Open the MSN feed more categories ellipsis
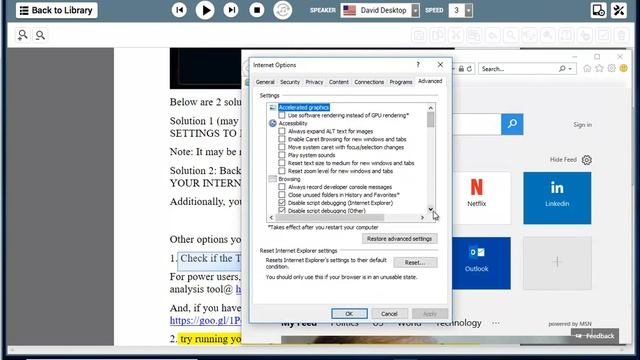Image resolution: width=640 pixels, height=360 pixels. click(496, 323)
